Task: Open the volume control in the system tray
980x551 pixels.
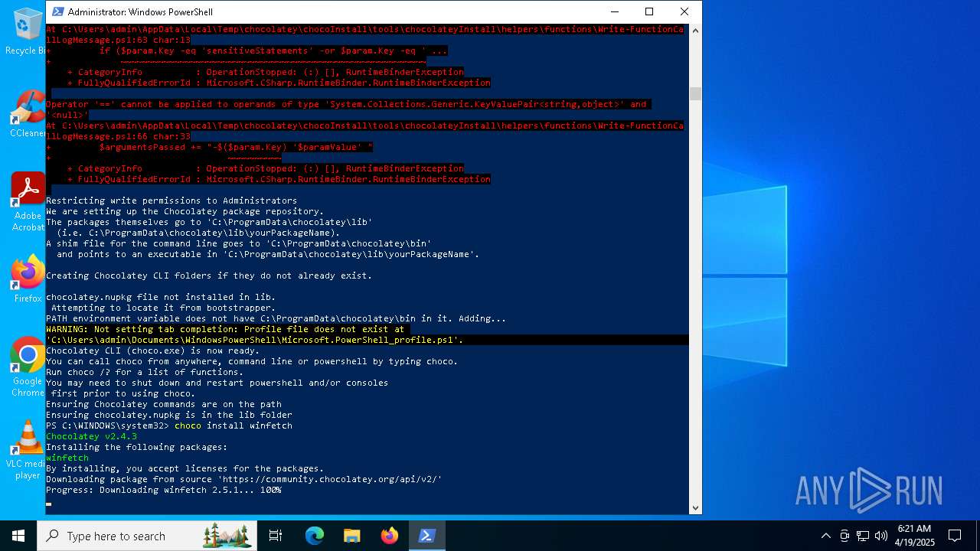Action: pyautogui.click(x=881, y=536)
